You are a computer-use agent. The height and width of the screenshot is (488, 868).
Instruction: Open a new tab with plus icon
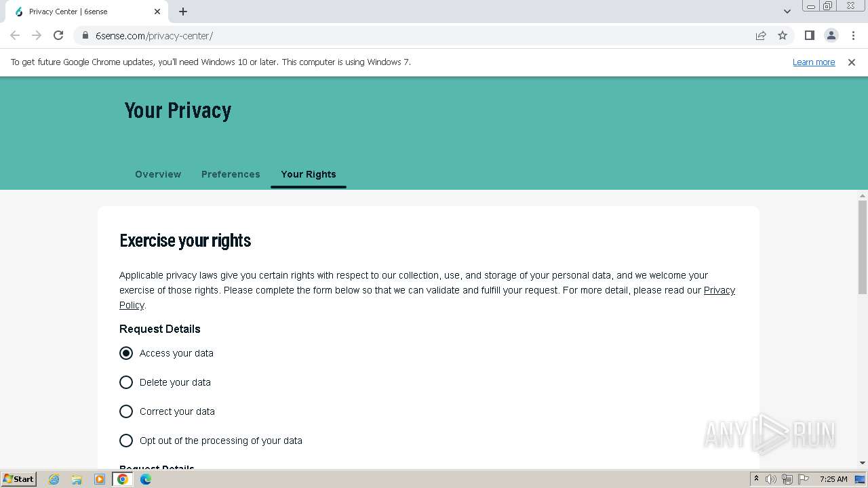point(183,12)
